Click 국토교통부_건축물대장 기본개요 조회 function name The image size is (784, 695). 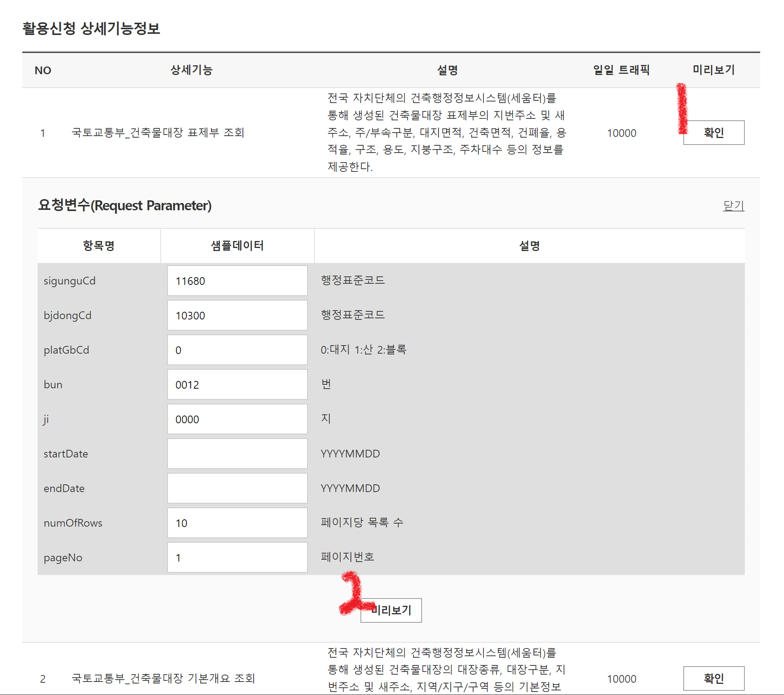click(x=163, y=678)
